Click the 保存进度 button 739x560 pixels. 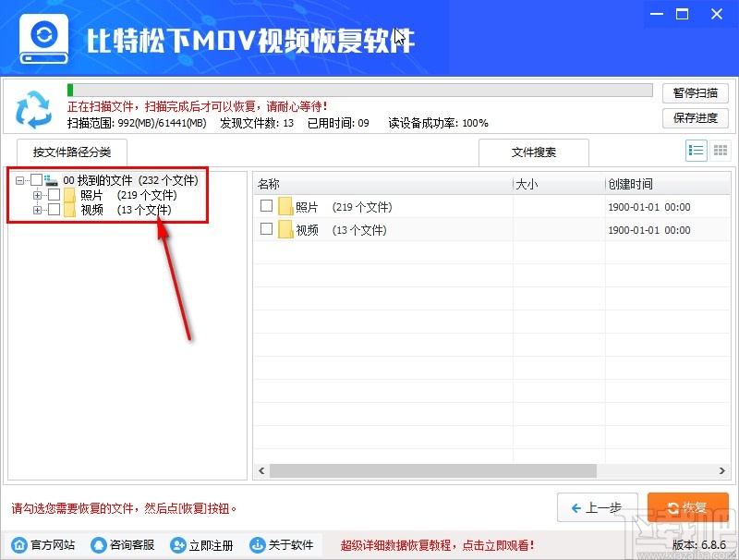pos(696,118)
